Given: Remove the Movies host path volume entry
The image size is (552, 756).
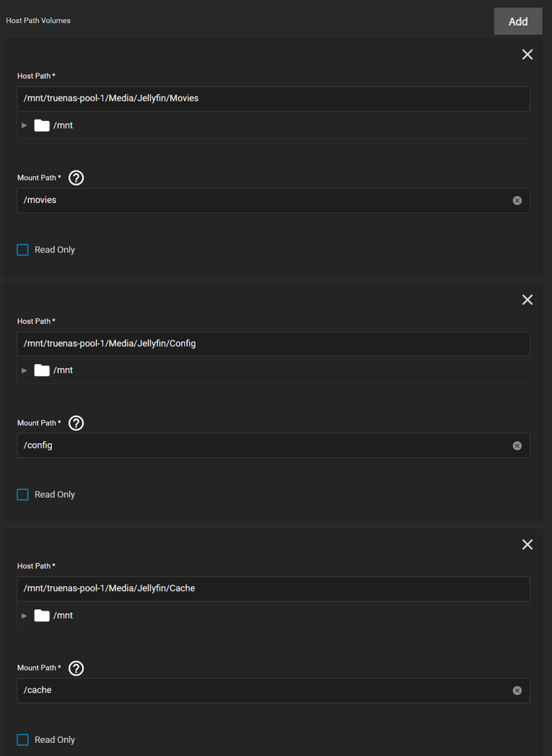Looking at the screenshot, I should click(527, 54).
